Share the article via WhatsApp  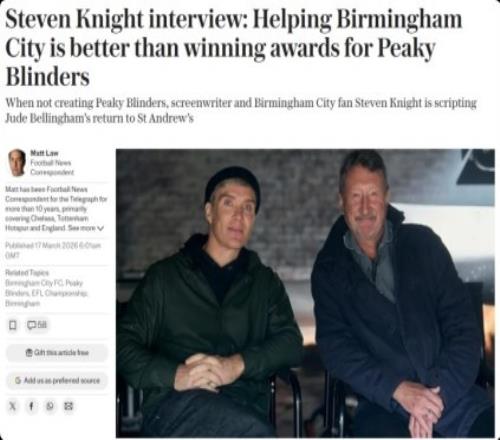click(50, 406)
